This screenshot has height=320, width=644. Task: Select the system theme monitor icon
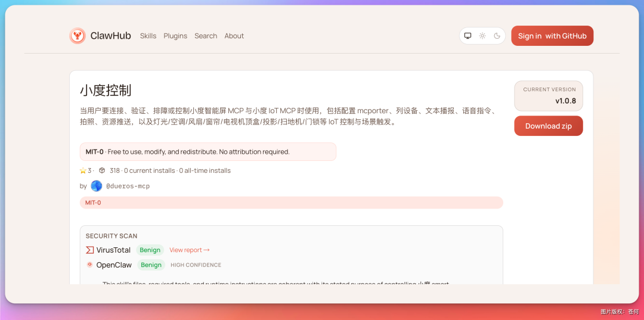coord(467,36)
